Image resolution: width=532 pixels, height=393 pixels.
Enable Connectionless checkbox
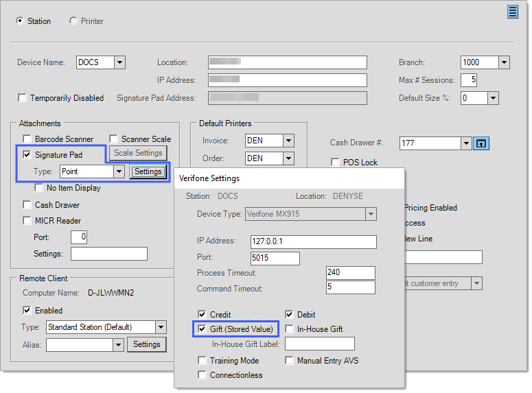pos(202,375)
